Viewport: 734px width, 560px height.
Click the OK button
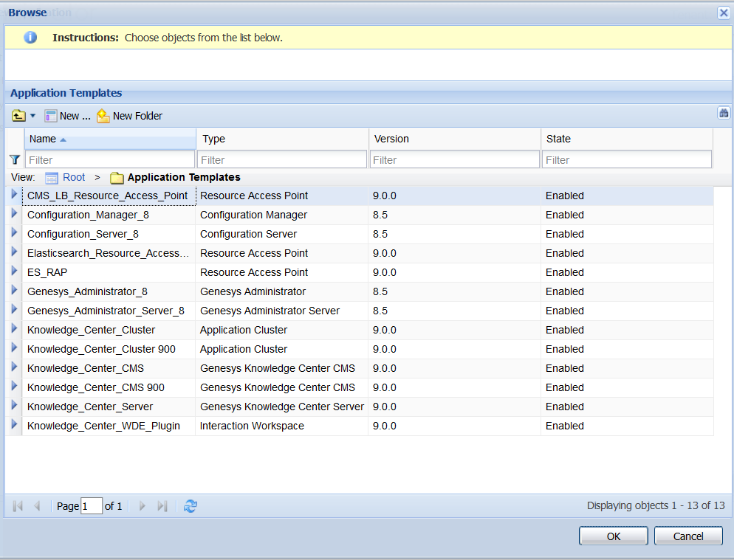(x=613, y=536)
